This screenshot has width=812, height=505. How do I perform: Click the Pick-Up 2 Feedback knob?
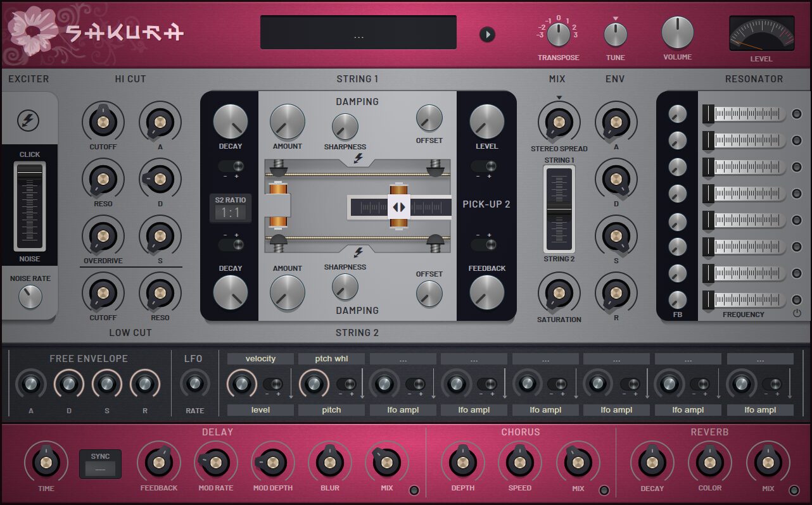486,293
